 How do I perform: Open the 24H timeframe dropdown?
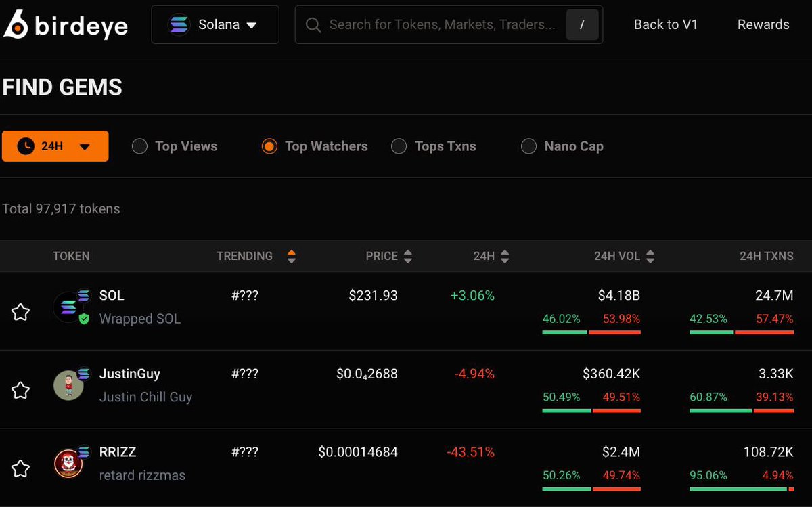(x=55, y=146)
